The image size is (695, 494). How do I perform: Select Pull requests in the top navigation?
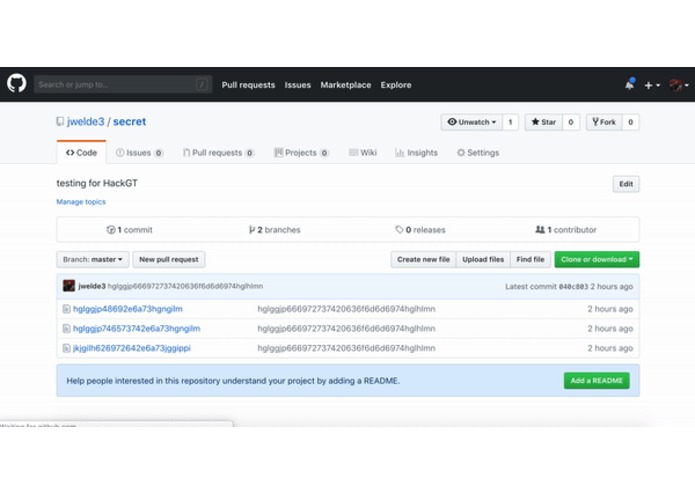[248, 85]
